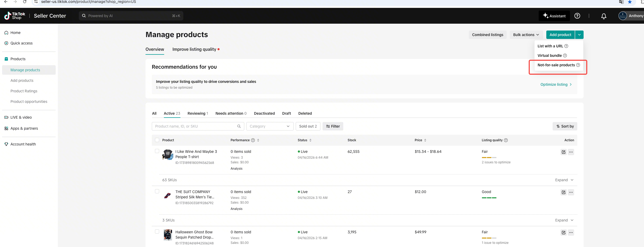Open the help question mark icon
This screenshot has height=247, width=644.
pos(577,16)
